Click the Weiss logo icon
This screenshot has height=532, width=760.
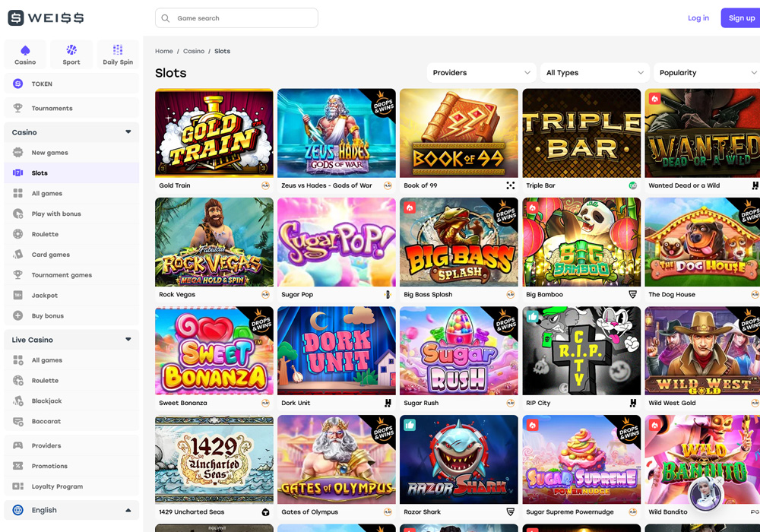pos(16,18)
